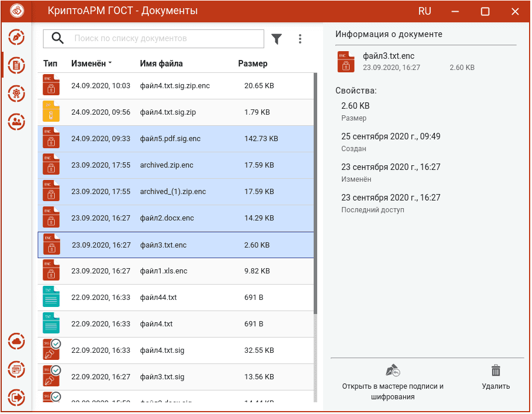Minimize the КриптоАРМ window
This screenshot has width=532, height=414.
pyautogui.click(x=455, y=12)
